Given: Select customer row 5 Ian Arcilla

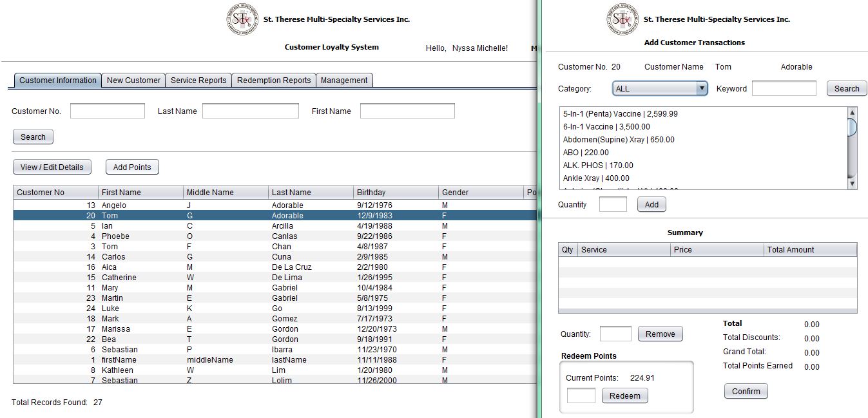Looking at the screenshot, I should coord(275,226).
